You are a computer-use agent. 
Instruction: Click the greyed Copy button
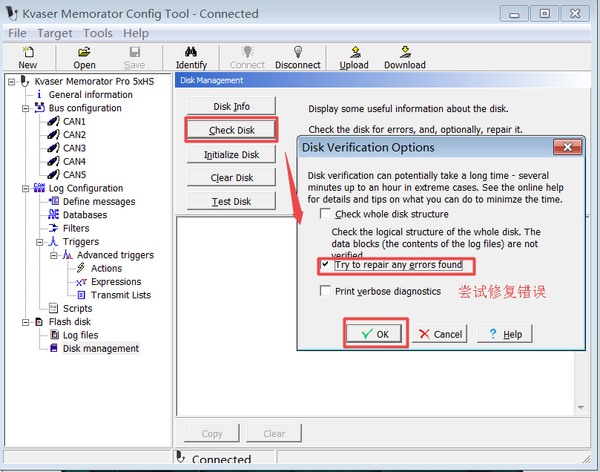point(212,433)
